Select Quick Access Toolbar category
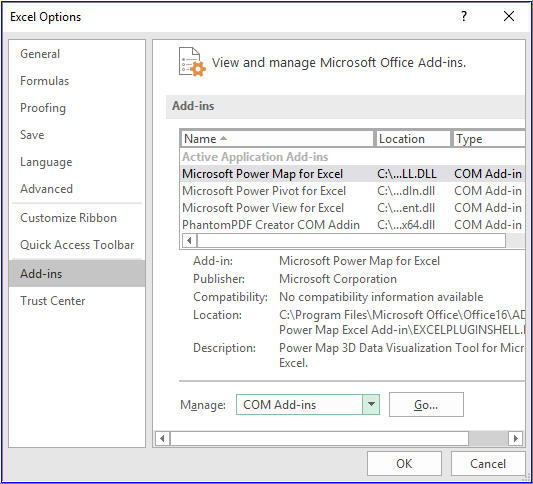Screen dimensions: 533x484 point(77,245)
